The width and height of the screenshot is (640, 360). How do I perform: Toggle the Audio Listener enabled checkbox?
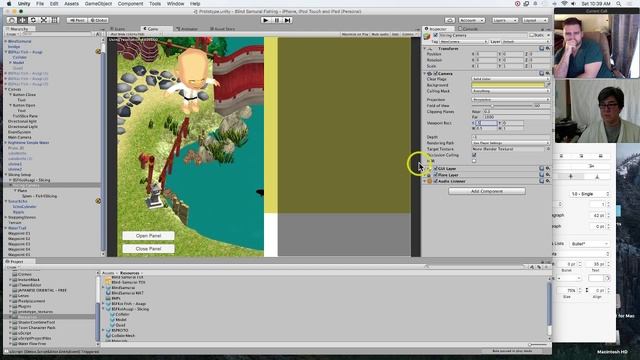pos(436,181)
